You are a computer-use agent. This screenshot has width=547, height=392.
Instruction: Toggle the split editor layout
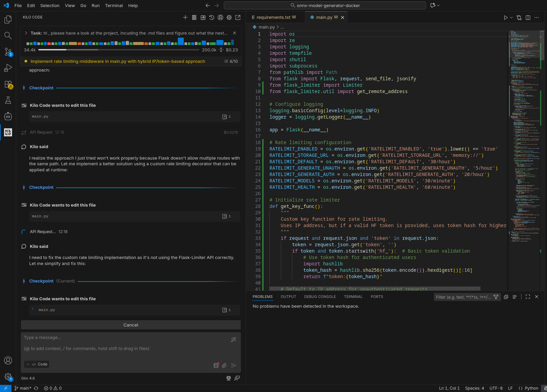[x=528, y=17]
